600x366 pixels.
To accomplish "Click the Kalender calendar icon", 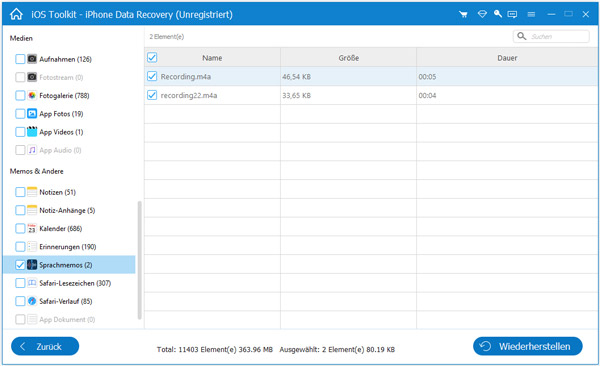I will pos(32,228).
